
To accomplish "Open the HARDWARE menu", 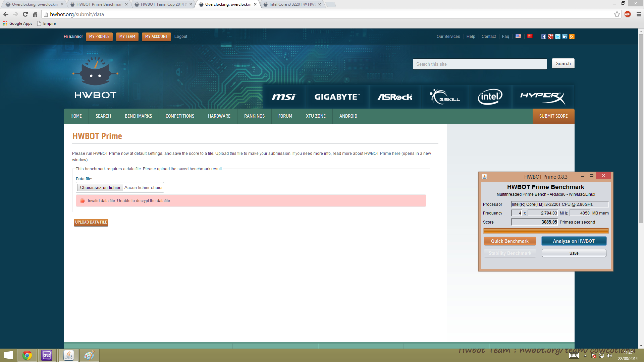I will click(x=219, y=116).
